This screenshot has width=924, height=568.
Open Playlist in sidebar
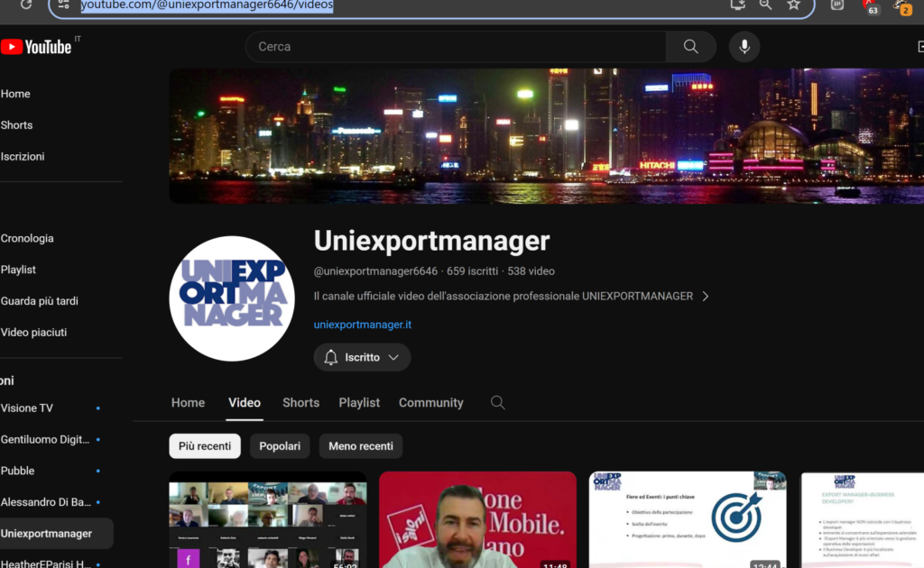coord(18,270)
